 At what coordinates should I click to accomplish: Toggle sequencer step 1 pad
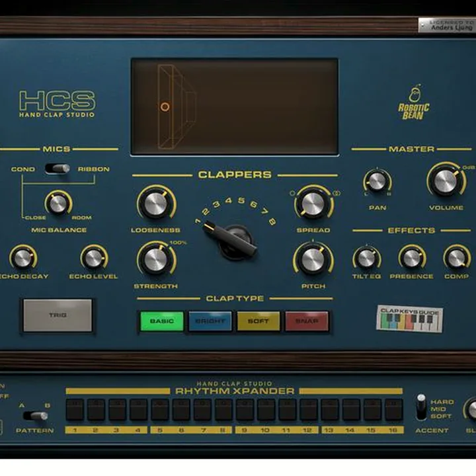click(75, 409)
